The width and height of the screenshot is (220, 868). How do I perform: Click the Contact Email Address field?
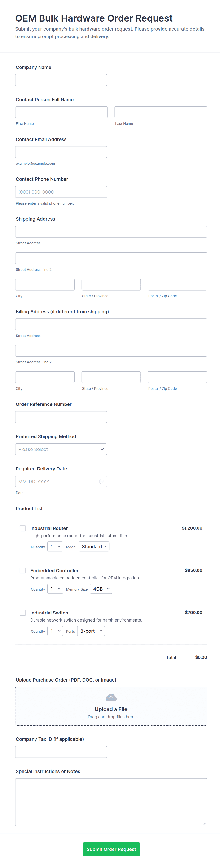click(x=61, y=152)
